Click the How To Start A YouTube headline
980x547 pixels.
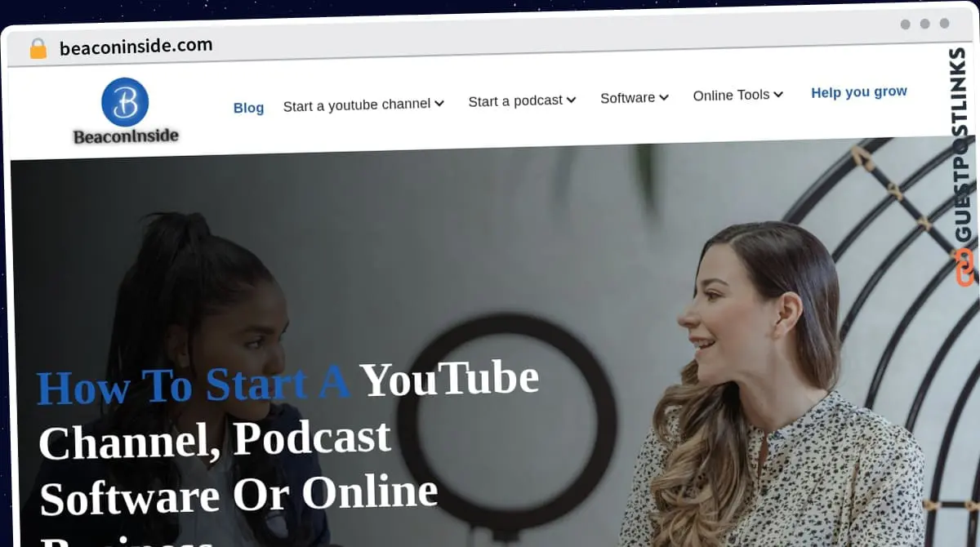point(287,383)
